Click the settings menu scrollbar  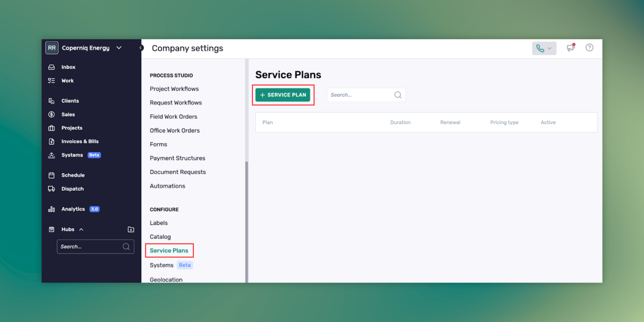click(247, 220)
